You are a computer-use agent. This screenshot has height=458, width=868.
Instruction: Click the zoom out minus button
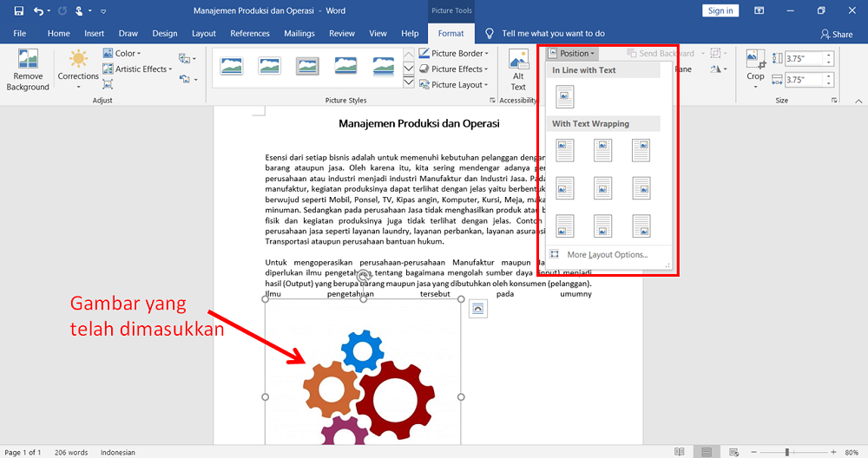[x=755, y=452]
